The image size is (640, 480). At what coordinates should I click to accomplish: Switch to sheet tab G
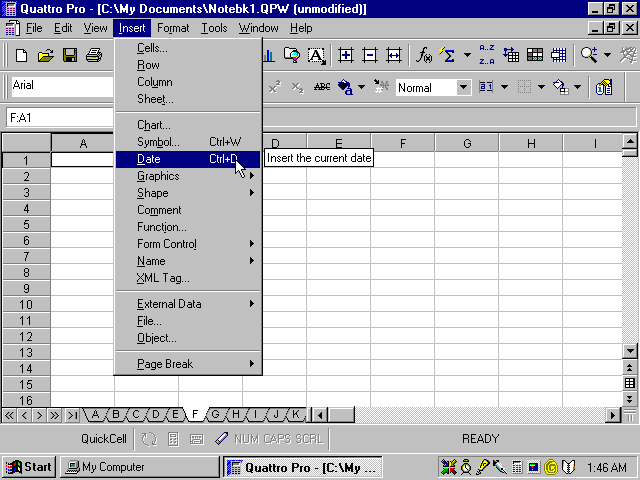click(216, 415)
